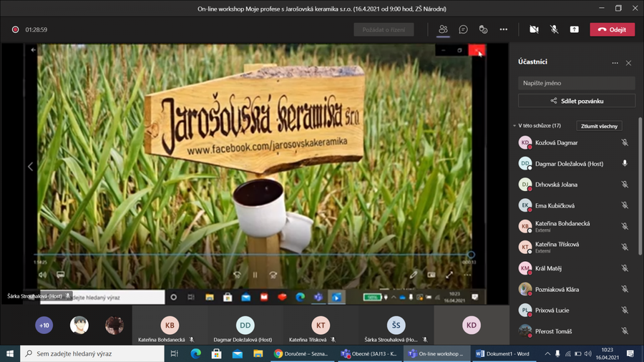Leave the meeting with Odejít button
The width and height of the screenshot is (644, 362).
613,29
